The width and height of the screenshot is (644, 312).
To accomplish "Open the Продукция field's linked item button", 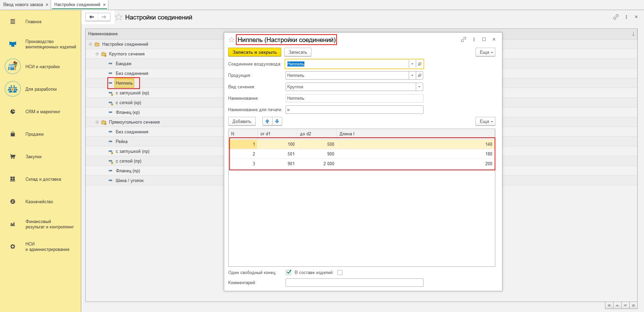I will [x=419, y=76].
